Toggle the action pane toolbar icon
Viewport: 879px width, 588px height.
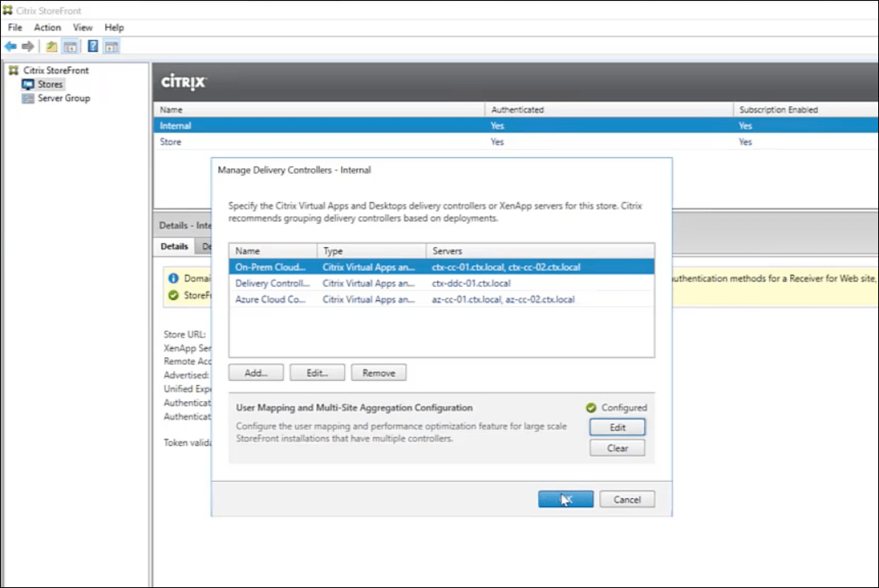click(110, 46)
